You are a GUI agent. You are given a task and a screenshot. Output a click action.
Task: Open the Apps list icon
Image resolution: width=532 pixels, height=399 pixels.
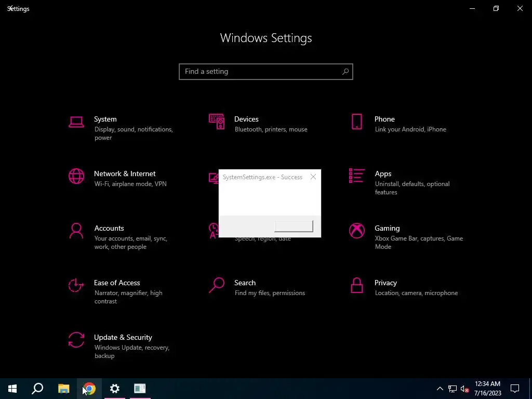click(356, 176)
